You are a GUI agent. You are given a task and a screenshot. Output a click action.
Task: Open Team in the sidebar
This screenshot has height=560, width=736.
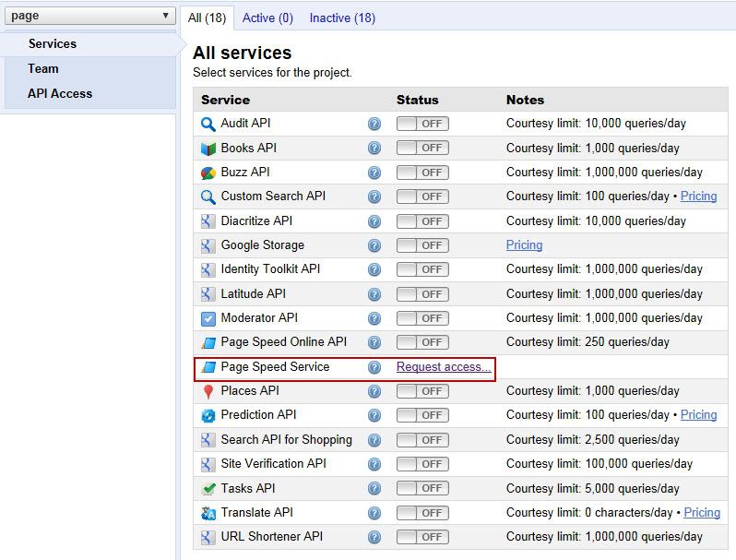[x=43, y=68]
